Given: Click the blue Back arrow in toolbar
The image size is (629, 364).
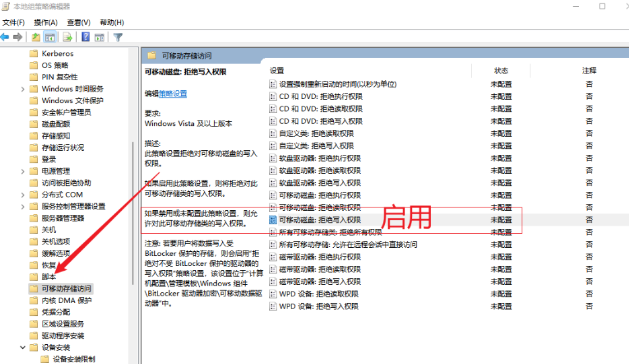Looking at the screenshot, I should tap(5, 37).
